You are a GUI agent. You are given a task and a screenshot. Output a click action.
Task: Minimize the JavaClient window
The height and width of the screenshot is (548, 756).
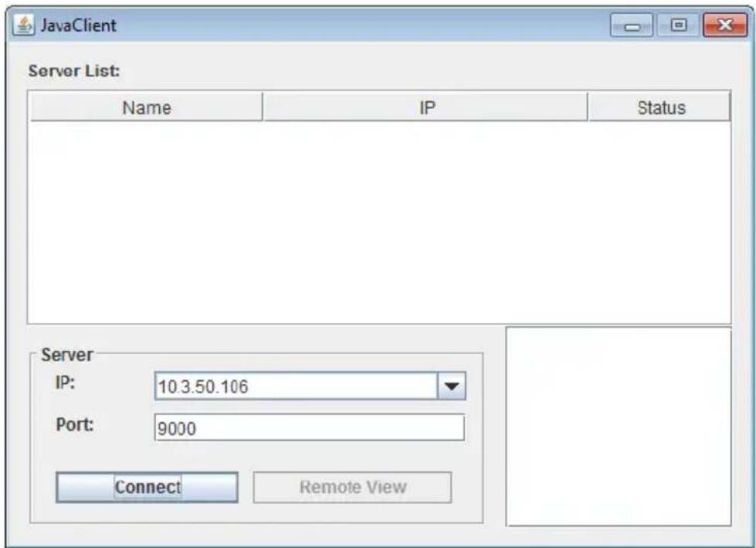pos(632,25)
